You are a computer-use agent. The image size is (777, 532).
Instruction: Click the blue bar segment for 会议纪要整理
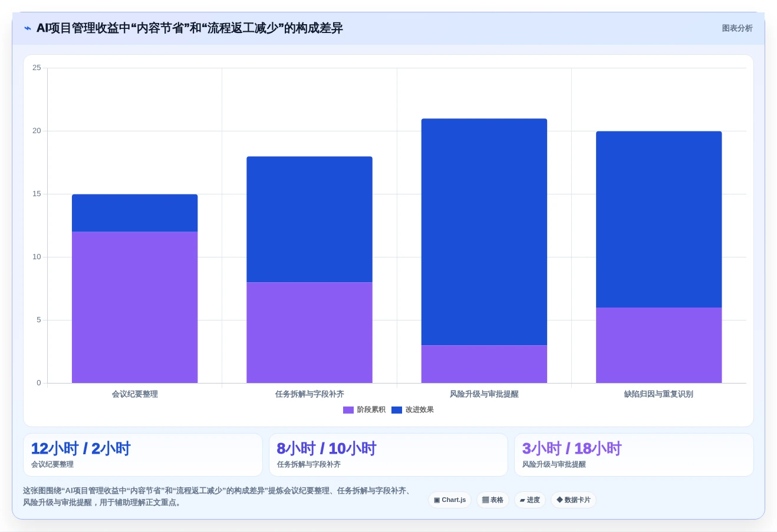tap(135, 213)
